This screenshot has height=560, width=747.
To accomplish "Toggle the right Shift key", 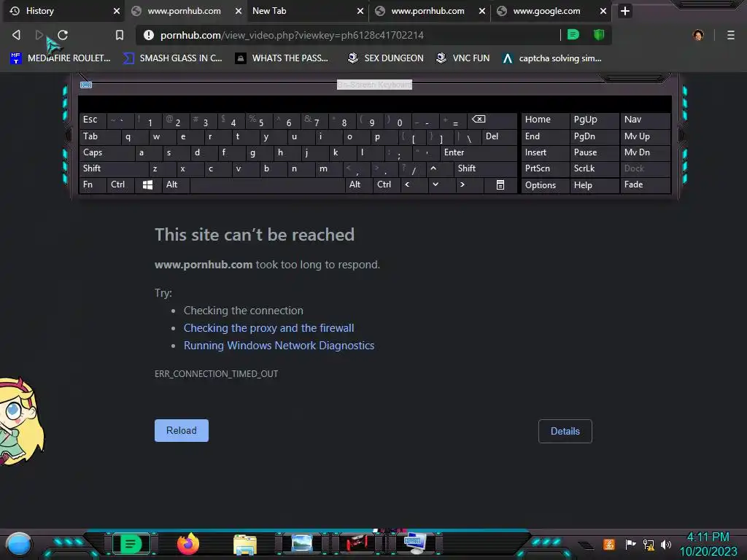I will tap(485, 168).
